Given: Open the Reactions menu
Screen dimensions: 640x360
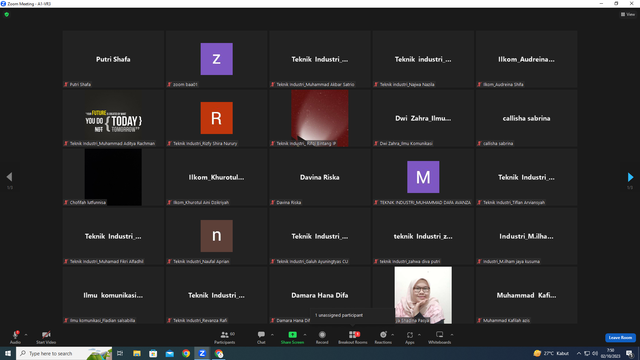Looking at the screenshot, I should (x=383, y=337).
